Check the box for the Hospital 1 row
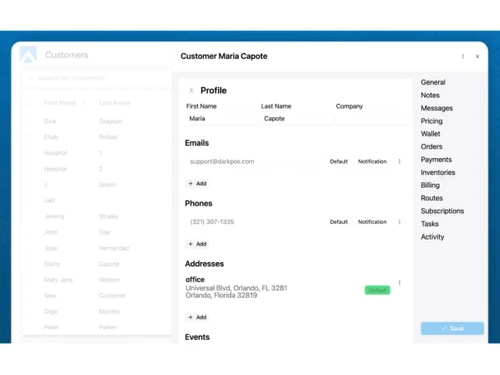This screenshot has height=375, width=500. point(30,153)
